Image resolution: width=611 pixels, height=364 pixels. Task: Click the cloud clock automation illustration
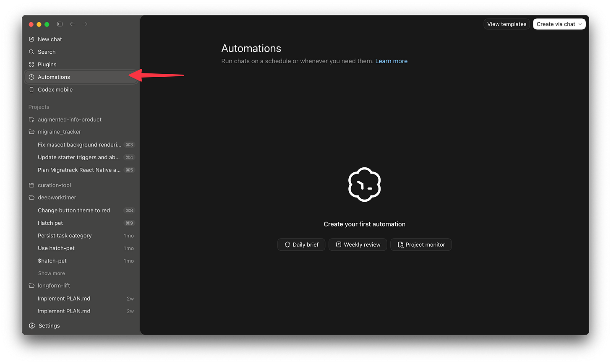[364, 185]
